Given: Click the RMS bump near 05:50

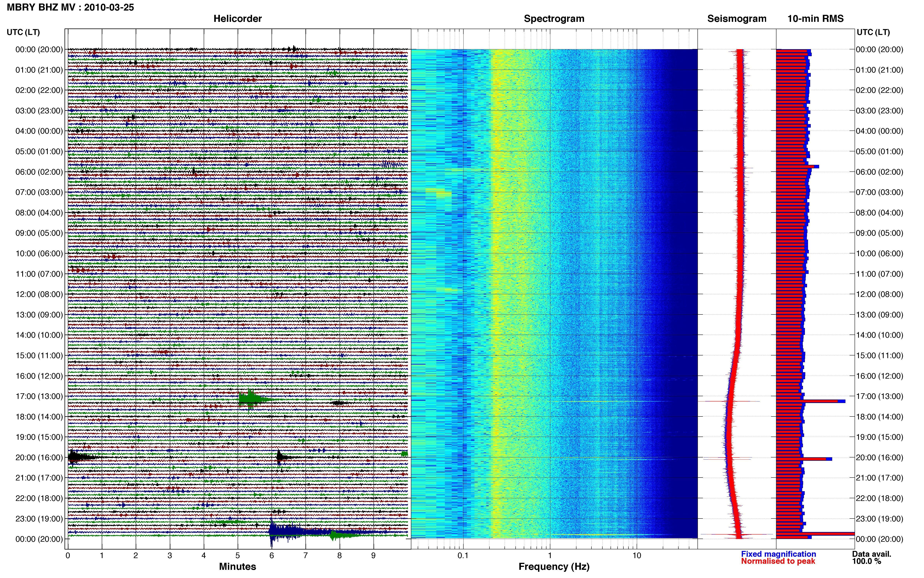Looking at the screenshot, I should coord(797,167).
